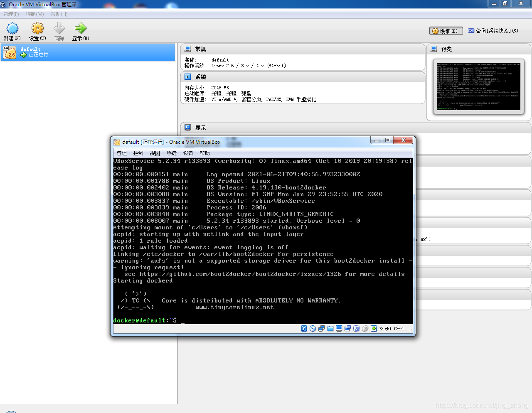Open 控制(M) menu in manager window
This screenshot has height=413, width=532.
[x=34, y=14]
